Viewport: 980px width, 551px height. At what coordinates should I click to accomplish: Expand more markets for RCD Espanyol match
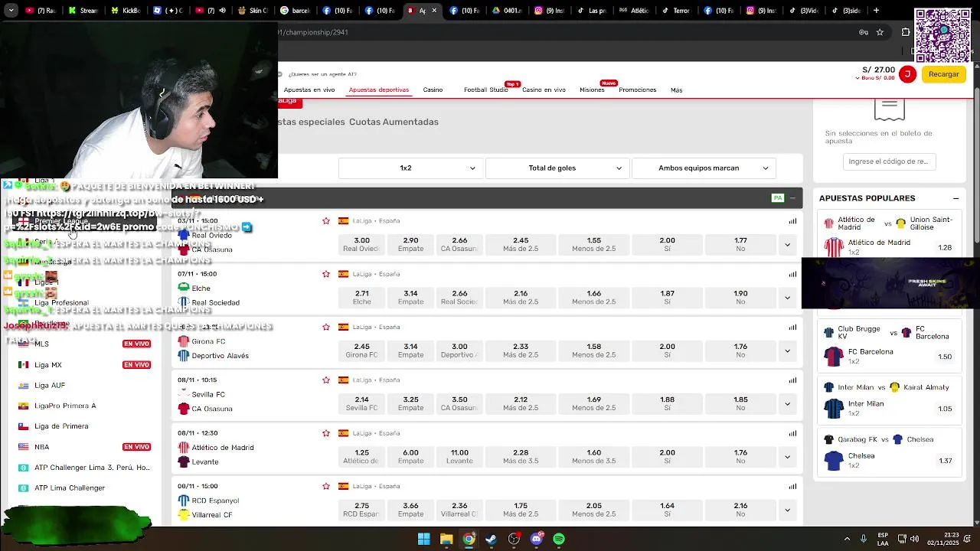[x=787, y=510]
